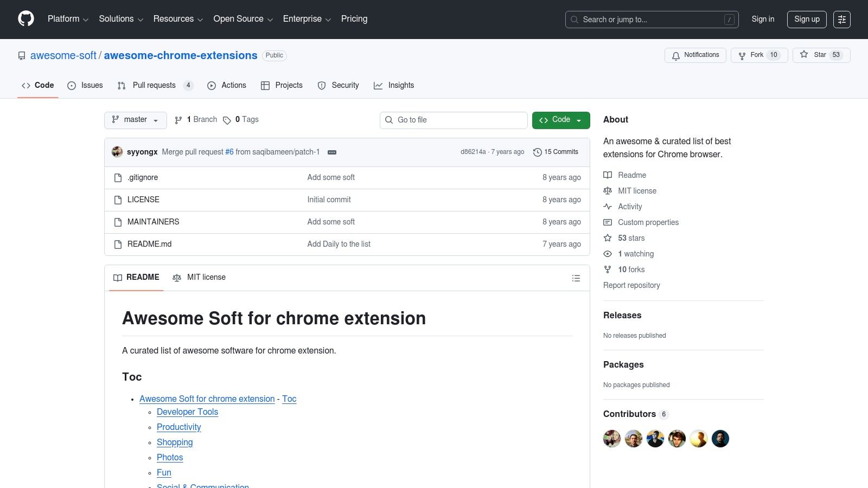Open commit history via the clock icon

pos(538,152)
